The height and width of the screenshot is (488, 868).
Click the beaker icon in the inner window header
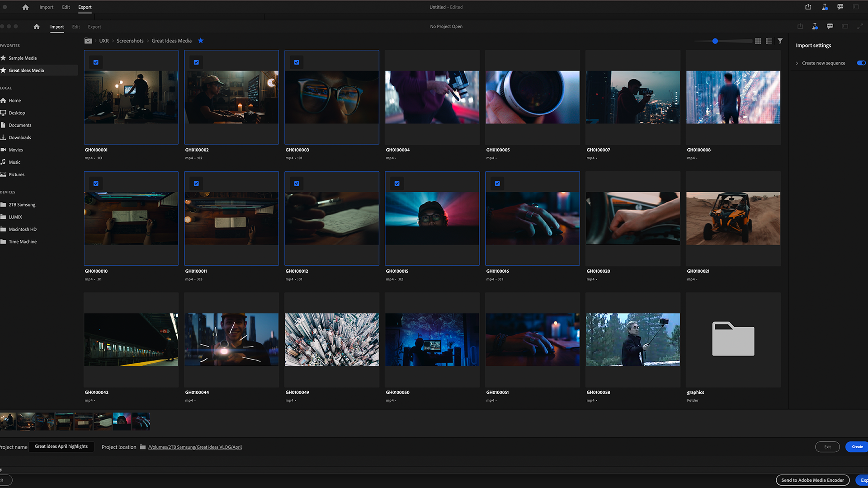point(815,26)
